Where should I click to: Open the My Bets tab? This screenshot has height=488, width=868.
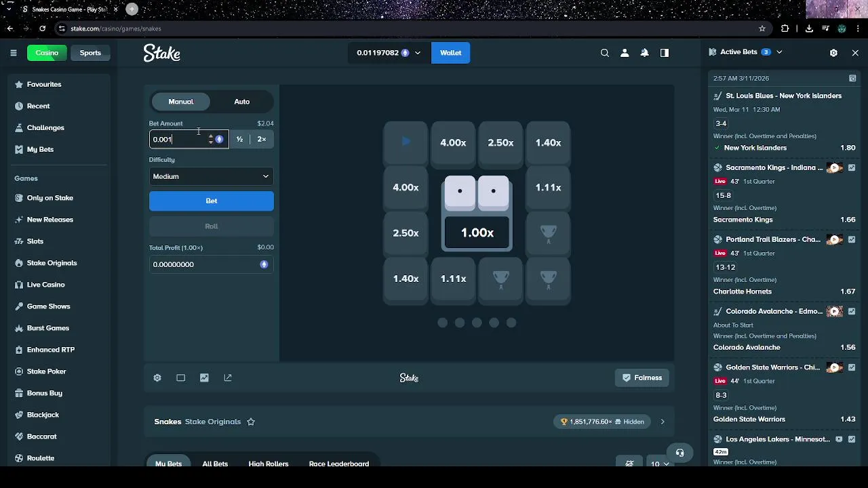168,464
